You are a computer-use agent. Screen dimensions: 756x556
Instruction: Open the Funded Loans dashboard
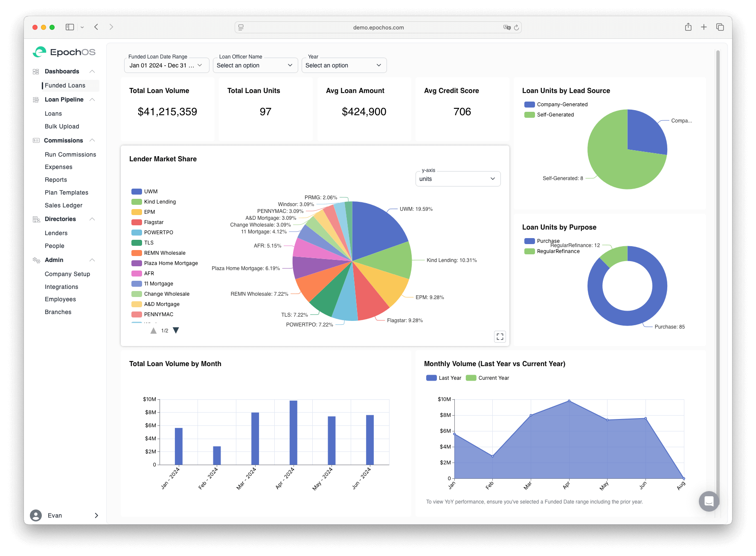[65, 85]
